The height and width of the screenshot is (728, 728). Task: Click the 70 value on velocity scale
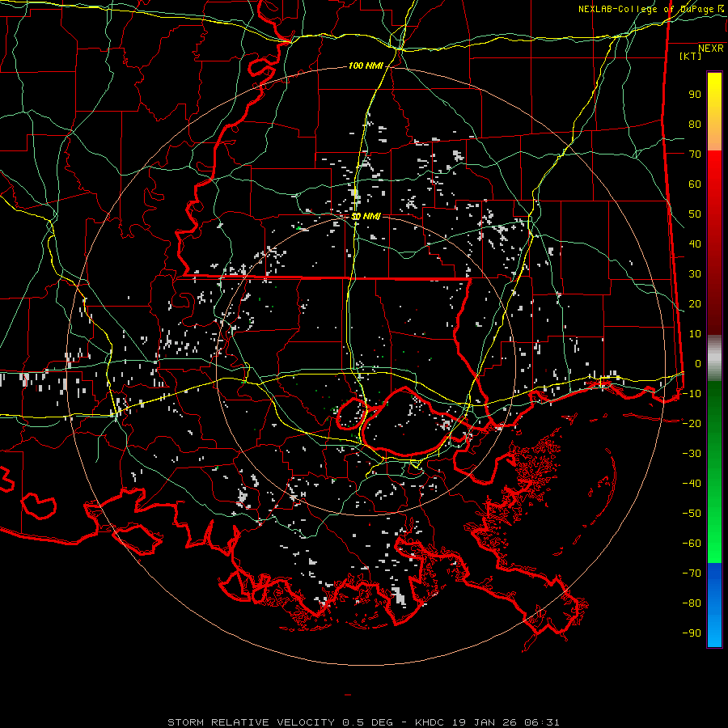click(x=695, y=154)
